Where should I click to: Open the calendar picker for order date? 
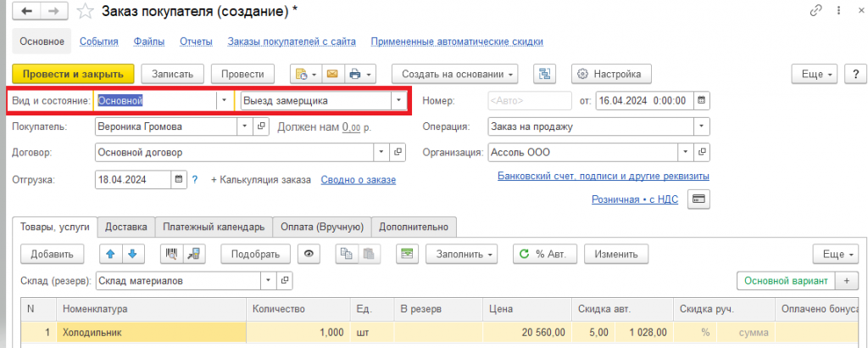coord(701,101)
